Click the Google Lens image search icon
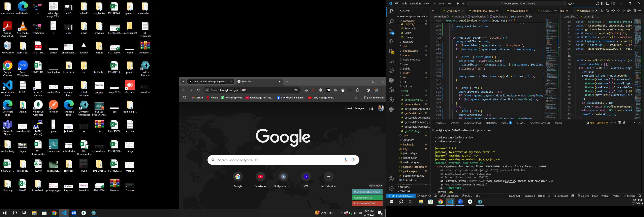Viewport: 644px width, 217px height. point(353,160)
